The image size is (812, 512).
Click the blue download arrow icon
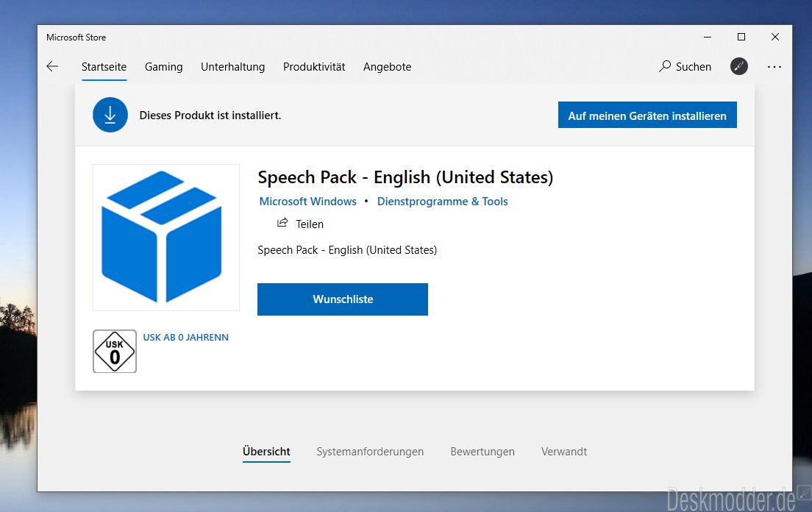pos(110,115)
